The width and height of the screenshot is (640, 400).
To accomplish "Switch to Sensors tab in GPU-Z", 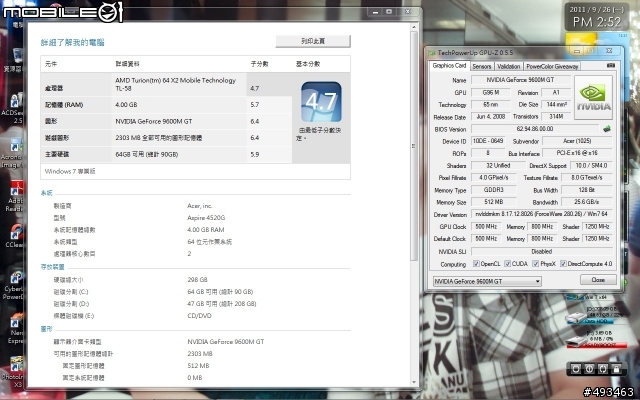I will click(x=482, y=66).
